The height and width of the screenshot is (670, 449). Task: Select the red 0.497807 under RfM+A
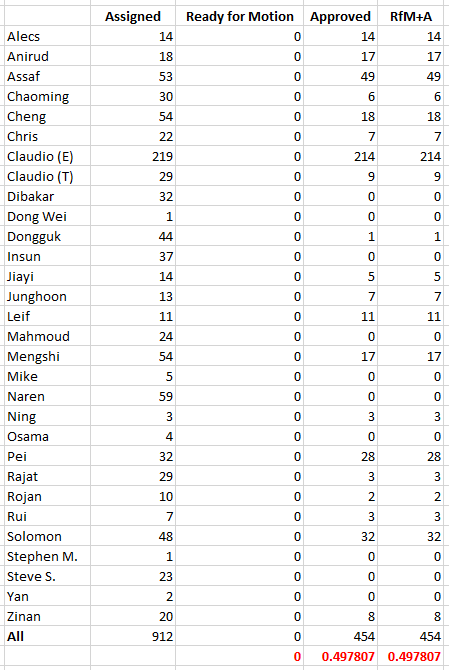(x=411, y=656)
